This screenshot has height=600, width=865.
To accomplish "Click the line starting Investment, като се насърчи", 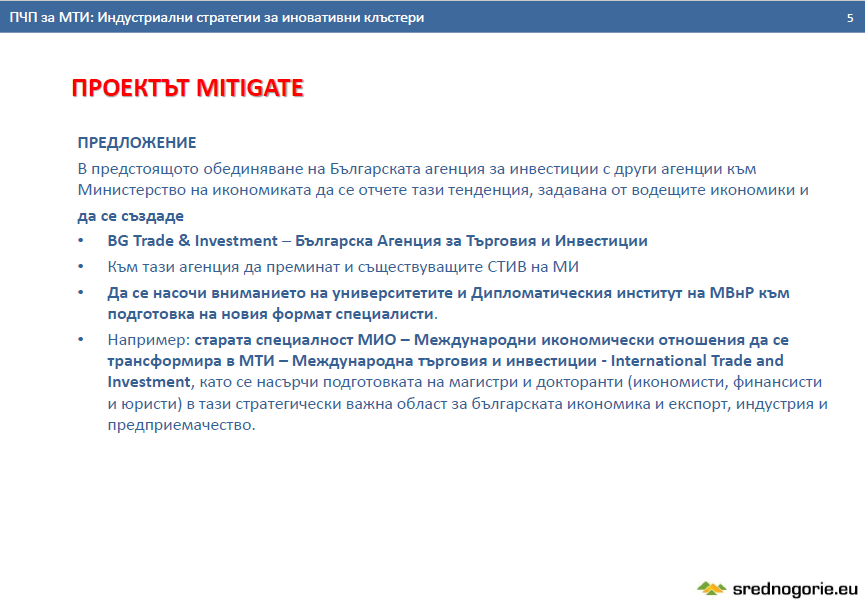I will point(464,382).
